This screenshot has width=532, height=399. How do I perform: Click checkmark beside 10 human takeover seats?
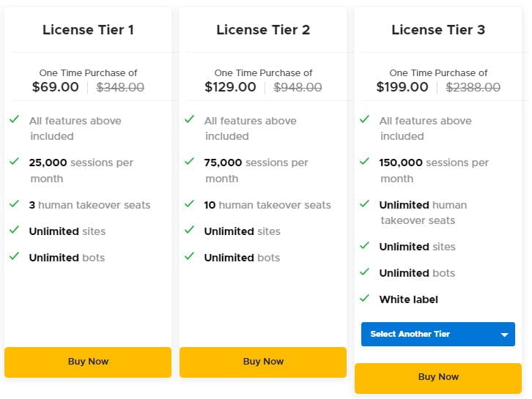point(189,204)
